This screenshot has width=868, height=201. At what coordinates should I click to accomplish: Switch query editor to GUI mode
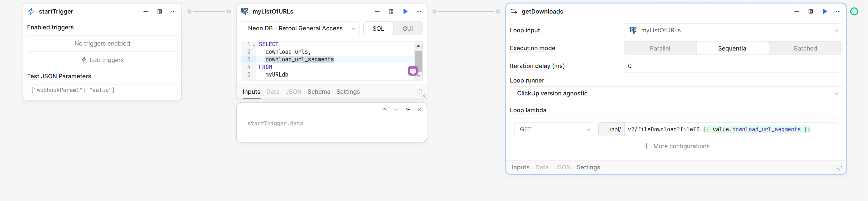click(x=407, y=29)
